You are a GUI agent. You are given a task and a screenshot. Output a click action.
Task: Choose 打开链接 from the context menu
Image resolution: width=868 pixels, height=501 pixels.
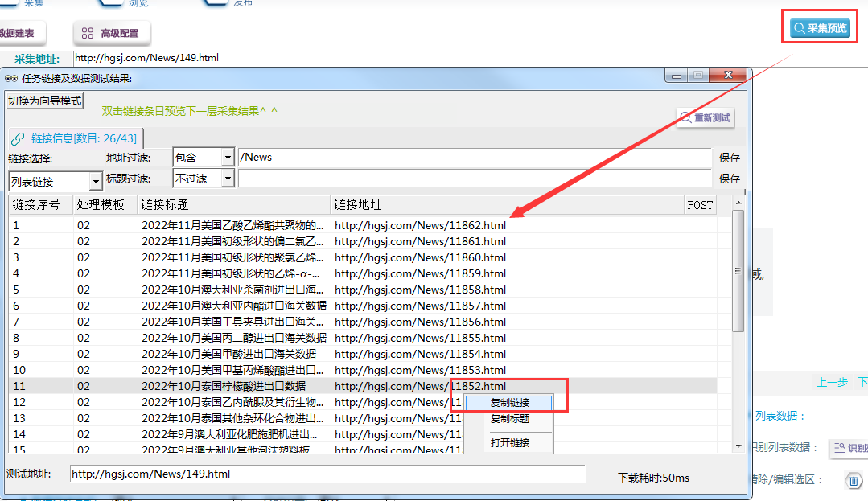click(x=509, y=443)
